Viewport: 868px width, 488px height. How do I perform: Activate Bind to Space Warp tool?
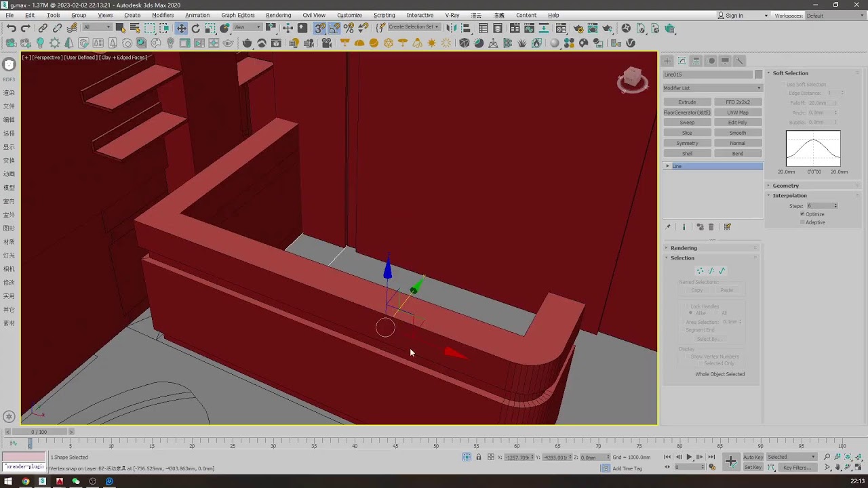[72, 28]
